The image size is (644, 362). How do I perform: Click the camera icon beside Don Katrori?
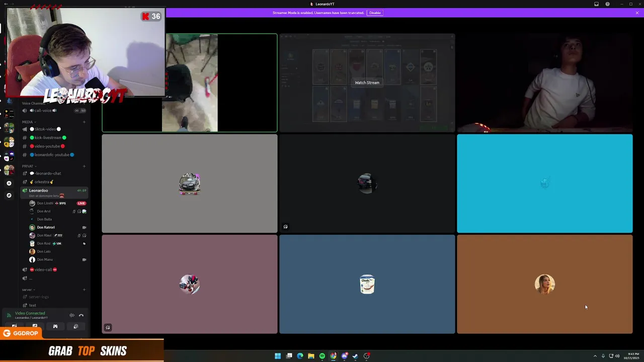84,227
